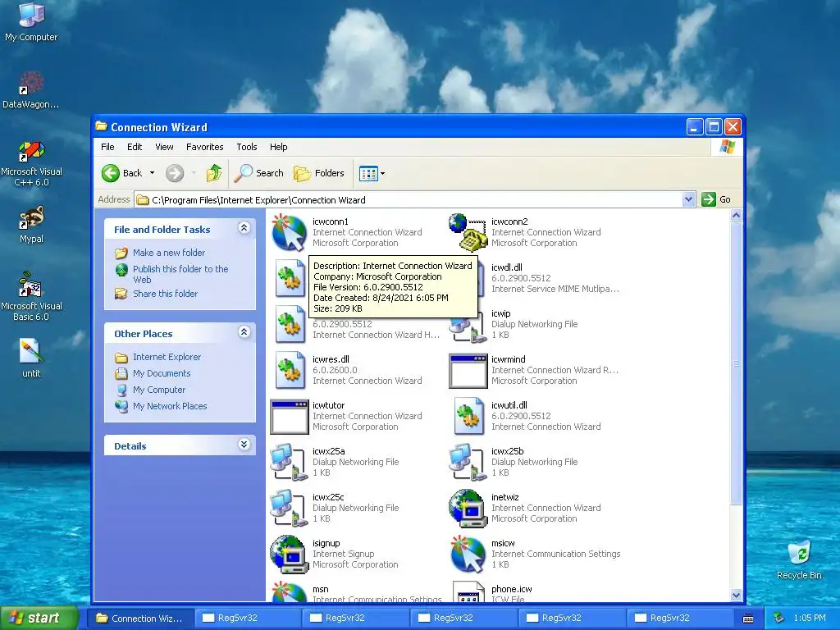Click Make a new folder link
The width and height of the screenshot is (840, 630).
tap(169, 253)
